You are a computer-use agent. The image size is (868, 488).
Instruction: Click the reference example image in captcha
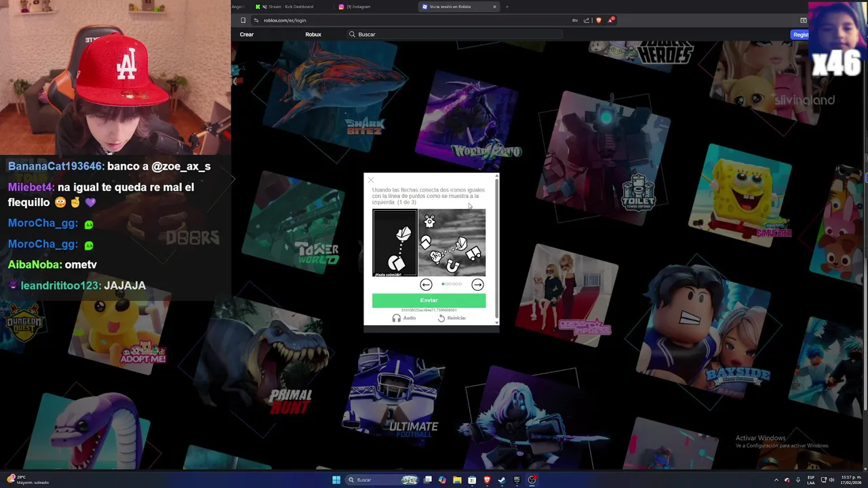pos(395,243)
